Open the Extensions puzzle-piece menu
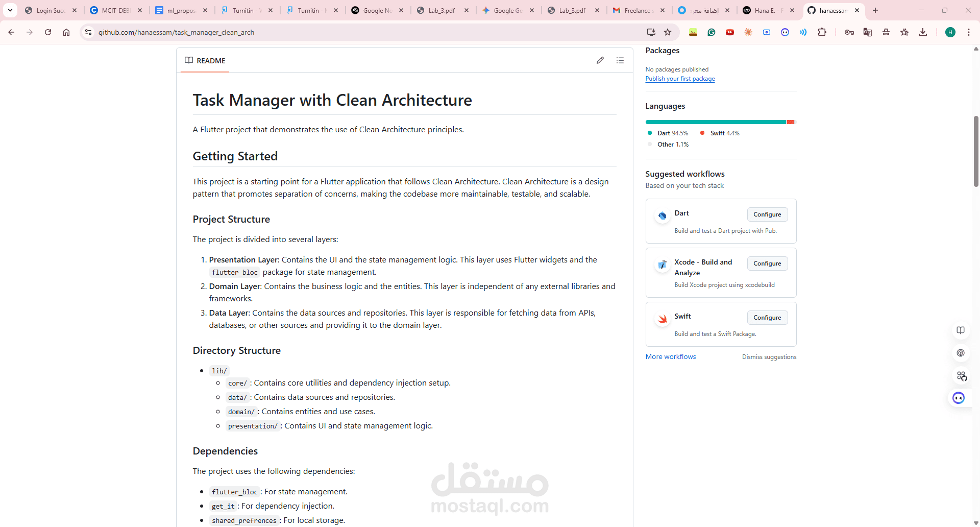This screenshot has height=527, width=980. 822,32
